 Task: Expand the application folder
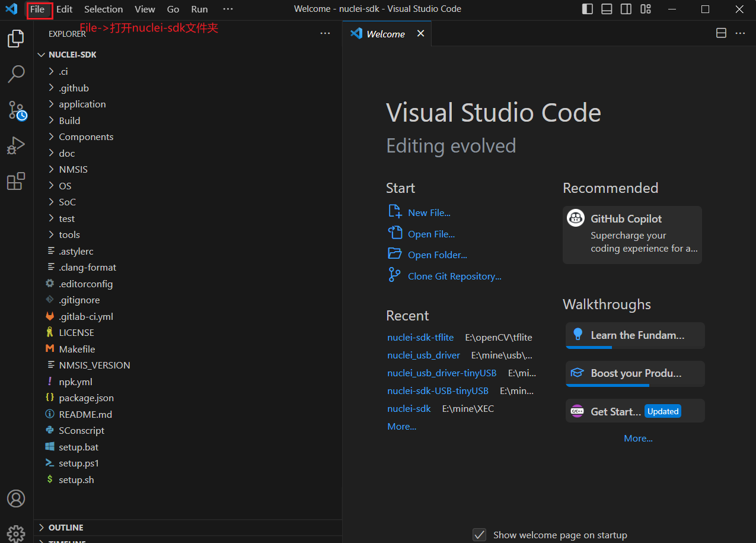point(82,104)
